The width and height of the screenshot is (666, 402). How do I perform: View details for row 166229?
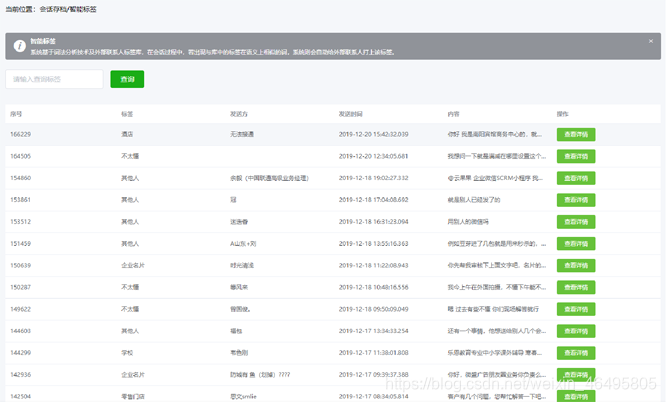point(576,134)
